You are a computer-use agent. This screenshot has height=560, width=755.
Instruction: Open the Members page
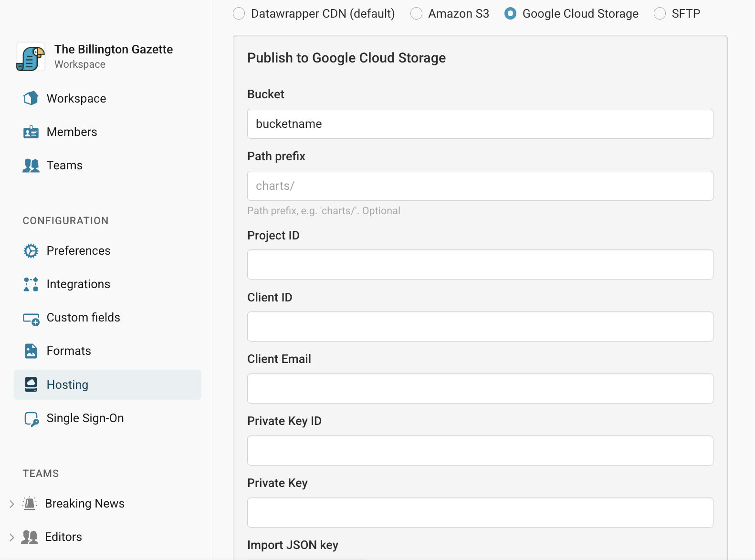(107, 132)
